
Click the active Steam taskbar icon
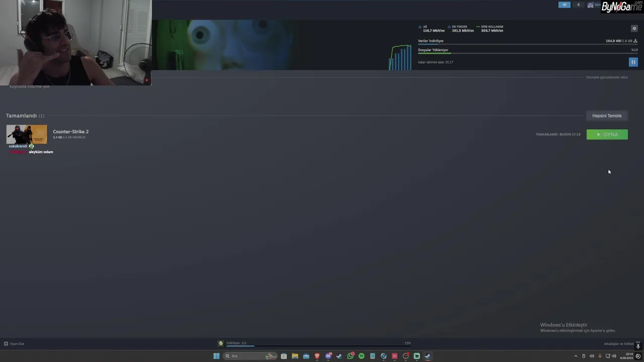[427, 356]
